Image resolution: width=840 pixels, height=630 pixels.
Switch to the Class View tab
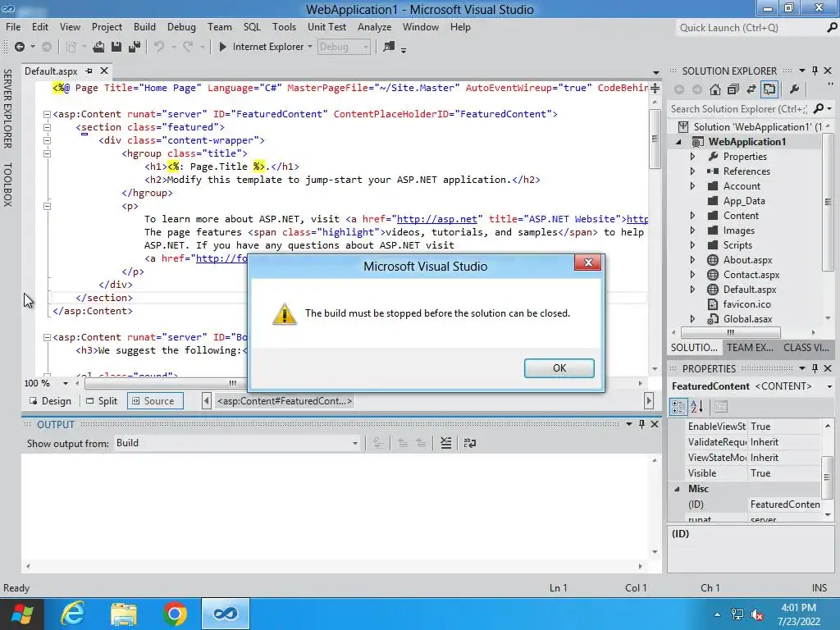[x=806, y=347]
